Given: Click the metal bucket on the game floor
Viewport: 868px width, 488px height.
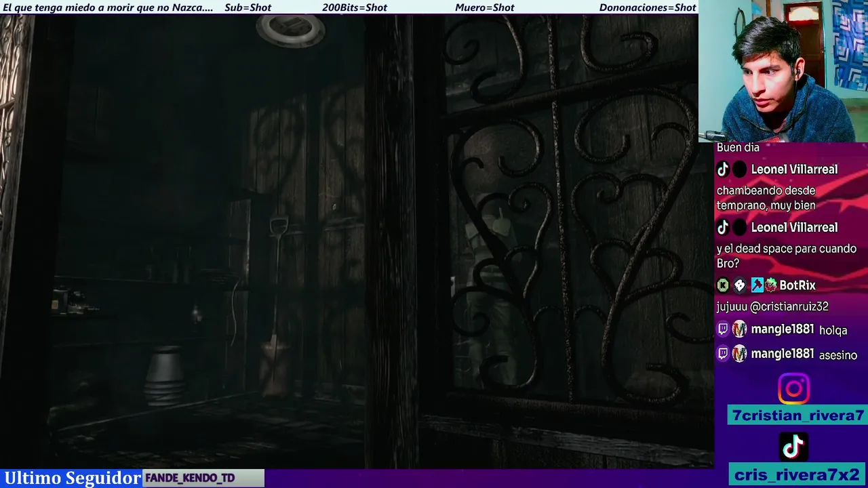Looking at the screenshot, I should click(165, 375).
